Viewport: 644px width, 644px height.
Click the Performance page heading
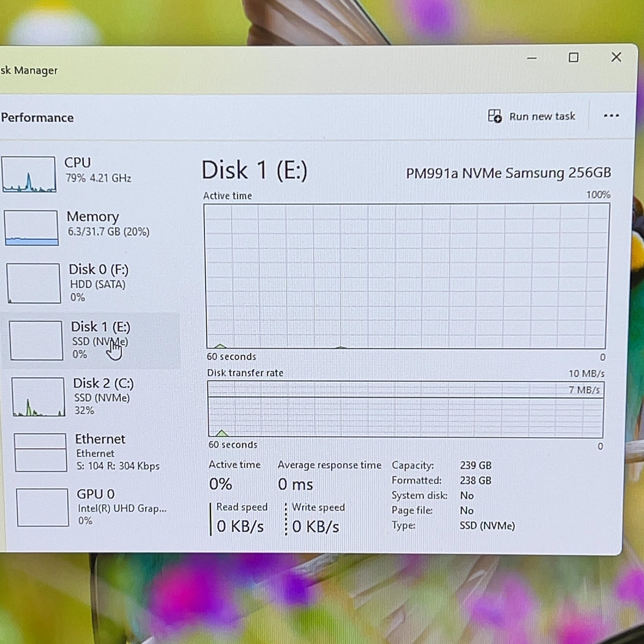[37, 118]
